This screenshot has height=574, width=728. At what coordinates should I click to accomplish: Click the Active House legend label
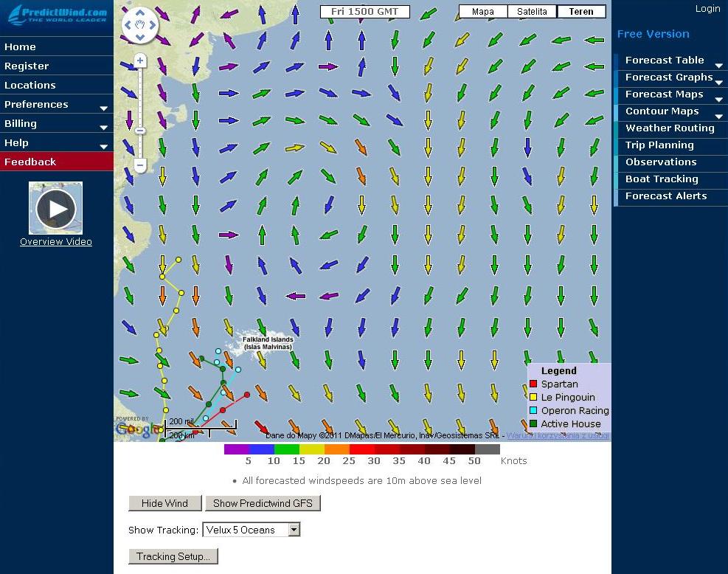[x=571, y=424]
